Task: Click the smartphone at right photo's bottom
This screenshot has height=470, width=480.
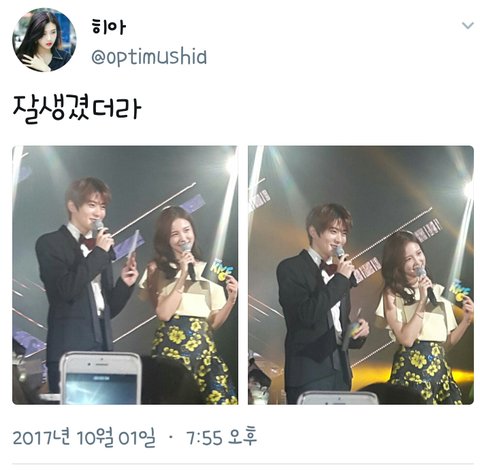Action: pos(337,398)
